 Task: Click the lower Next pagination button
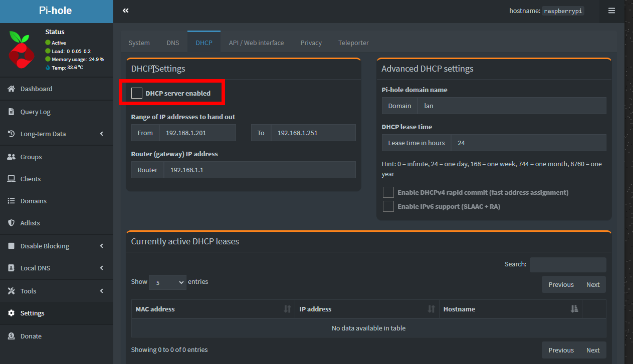(593, 350)
